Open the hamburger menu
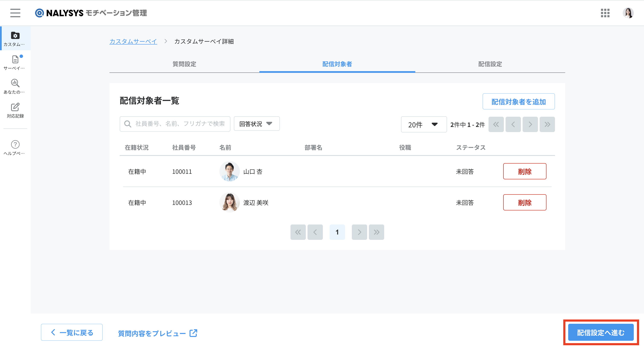 15,13
